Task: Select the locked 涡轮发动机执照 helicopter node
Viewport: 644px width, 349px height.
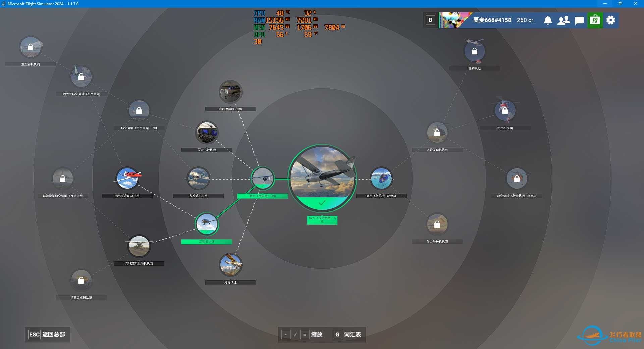Action: tap(437, 133)
